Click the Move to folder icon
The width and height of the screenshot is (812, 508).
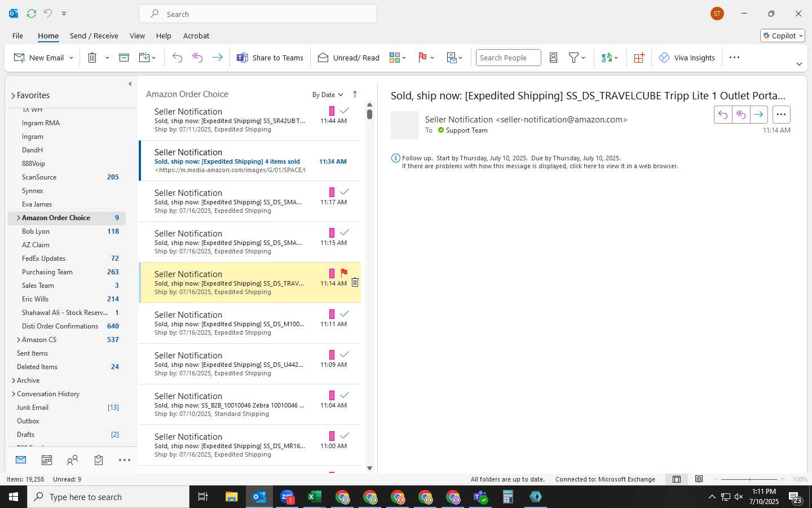click(x=144, y=58)
